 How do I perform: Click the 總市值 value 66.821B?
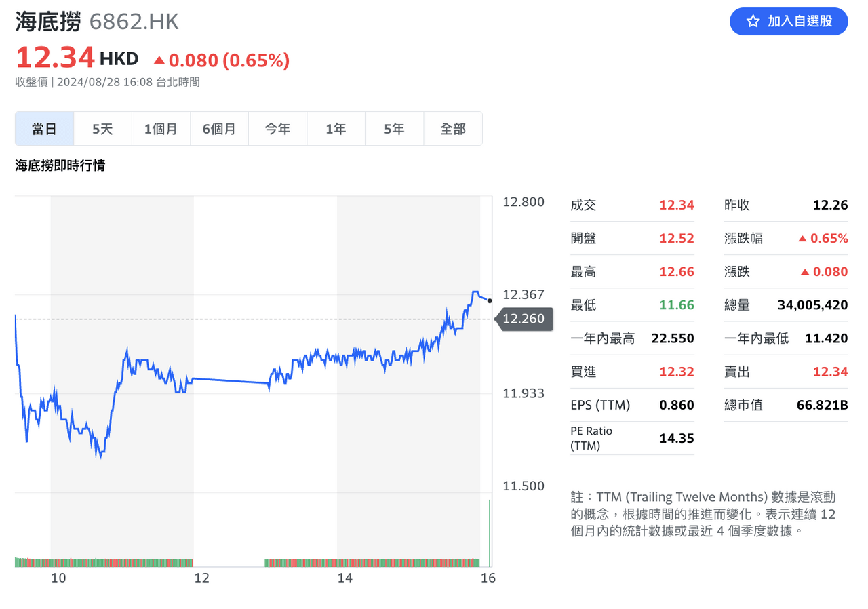pyautogui.click(x=822, y=405)
